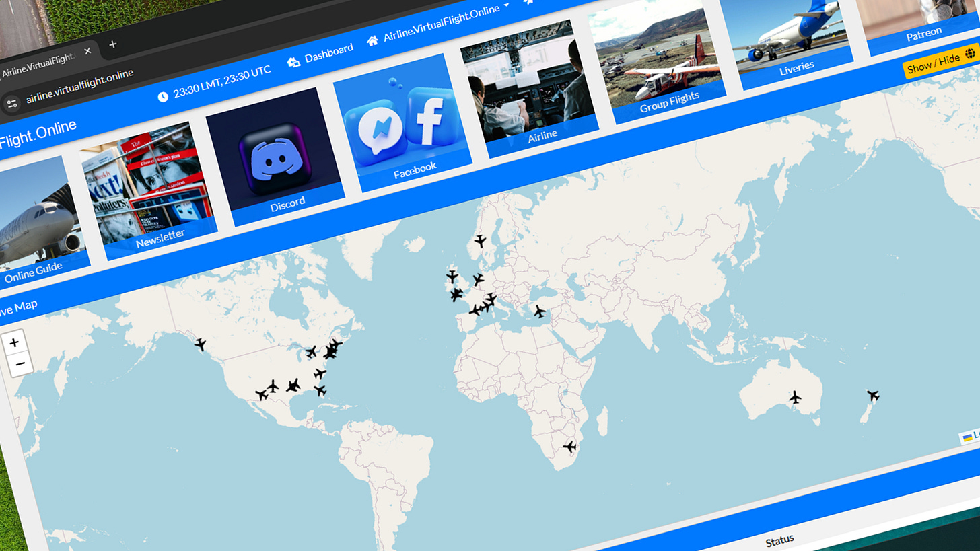Select the plane over Florida
This screenshot has height=551, width=980.
coord(320,390)
